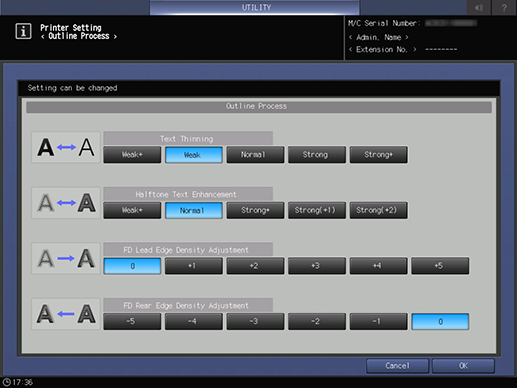This screenshot has height=388, width=517.
Task: Choose Strong+ for Text Thinning
Action: [378, 155]
